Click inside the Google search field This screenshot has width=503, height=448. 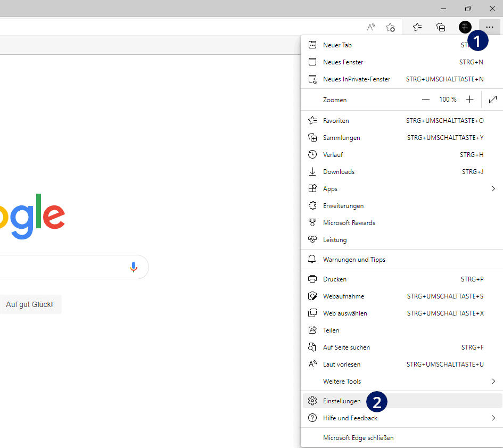(64, 267)
